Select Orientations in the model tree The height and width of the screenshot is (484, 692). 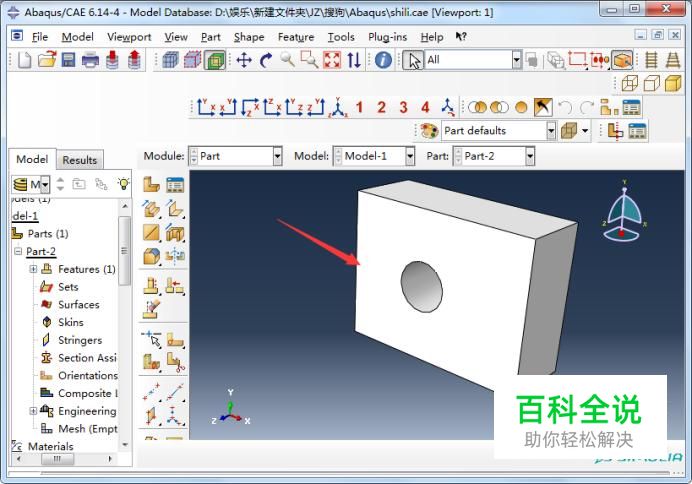(88, 375)
